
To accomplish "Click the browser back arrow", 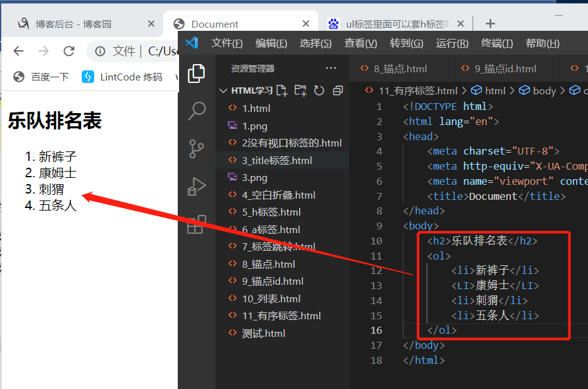I will 18,51.
